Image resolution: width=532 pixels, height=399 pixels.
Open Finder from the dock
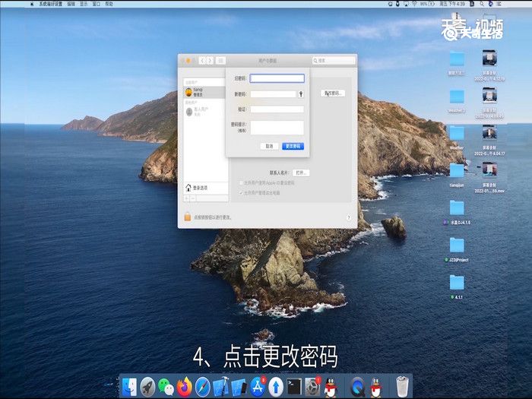click(129, 387)
